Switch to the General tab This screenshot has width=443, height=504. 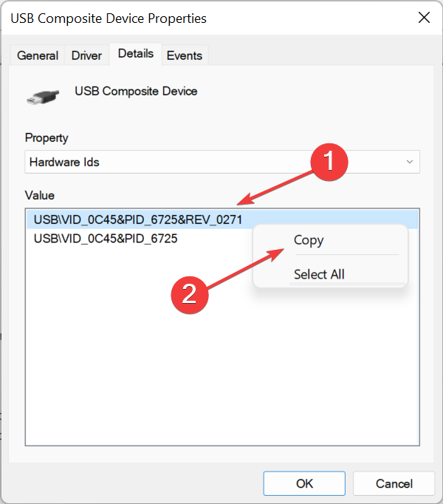[38, 55]
